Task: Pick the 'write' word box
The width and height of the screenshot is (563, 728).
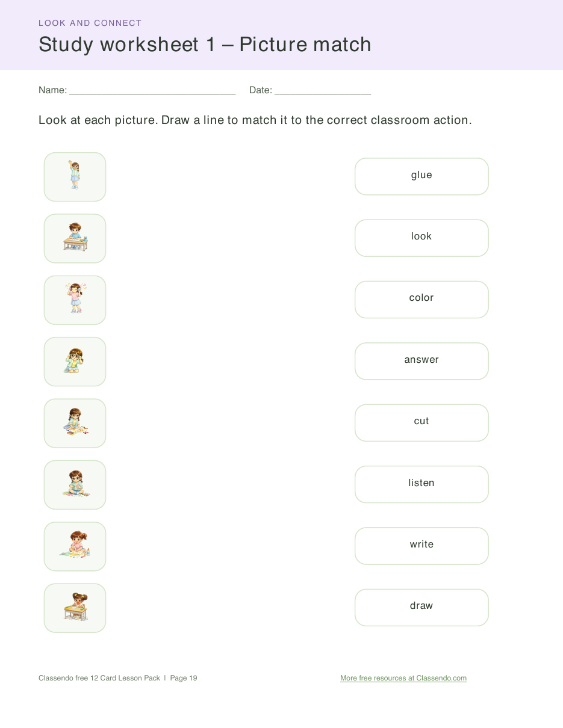Action: click(x=421, y=546)
